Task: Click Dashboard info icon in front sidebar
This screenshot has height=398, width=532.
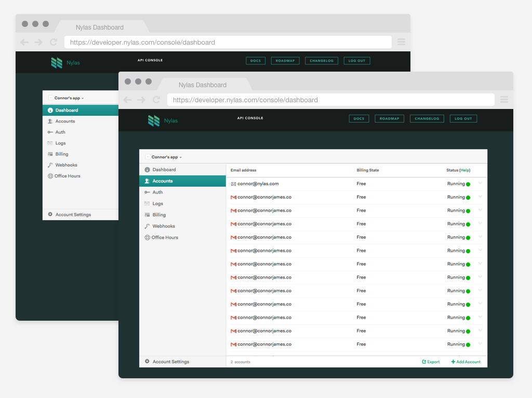Action: [147, 170]
